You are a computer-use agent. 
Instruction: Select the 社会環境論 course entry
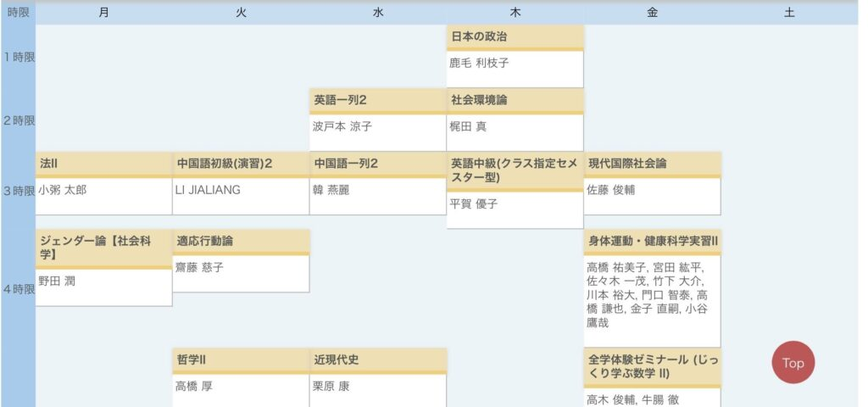[x=479, y=100]
